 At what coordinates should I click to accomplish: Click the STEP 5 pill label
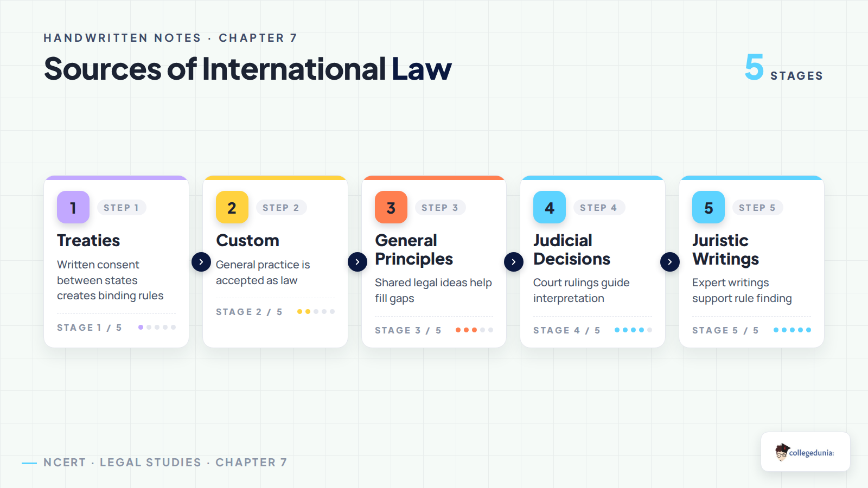point(757,208)
